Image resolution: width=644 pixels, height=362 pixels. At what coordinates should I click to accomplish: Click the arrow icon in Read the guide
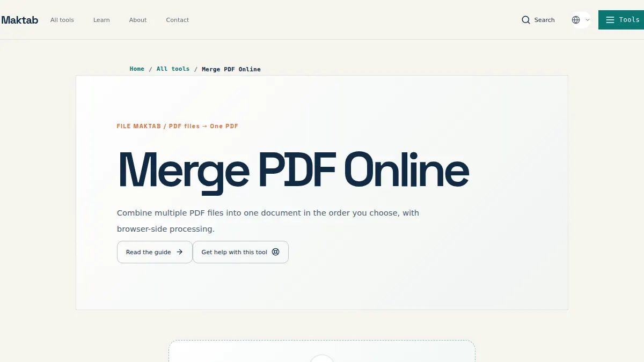[x=180, y=252]
